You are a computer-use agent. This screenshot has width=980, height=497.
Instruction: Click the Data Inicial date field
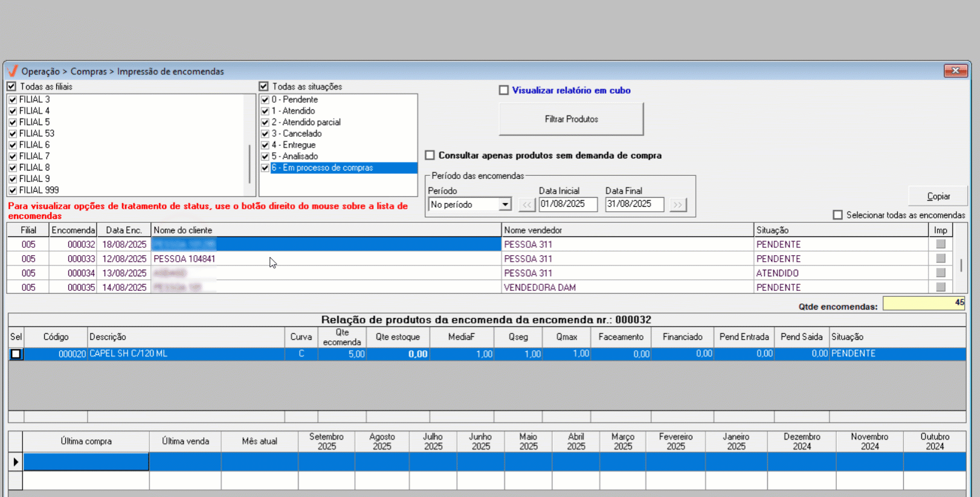(567, 204)
